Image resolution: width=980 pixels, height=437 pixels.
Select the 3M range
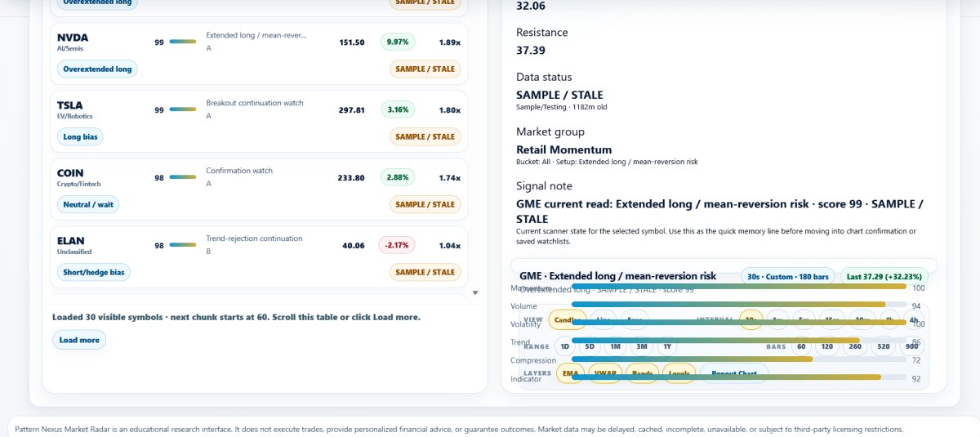pos(642,346)
